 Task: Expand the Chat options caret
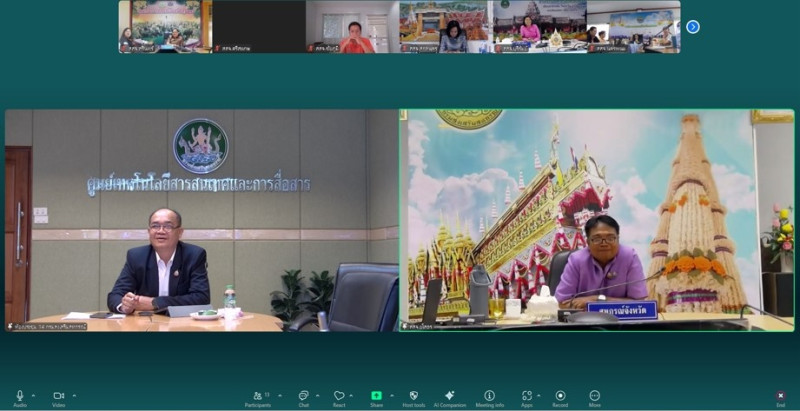click(317, 395)
